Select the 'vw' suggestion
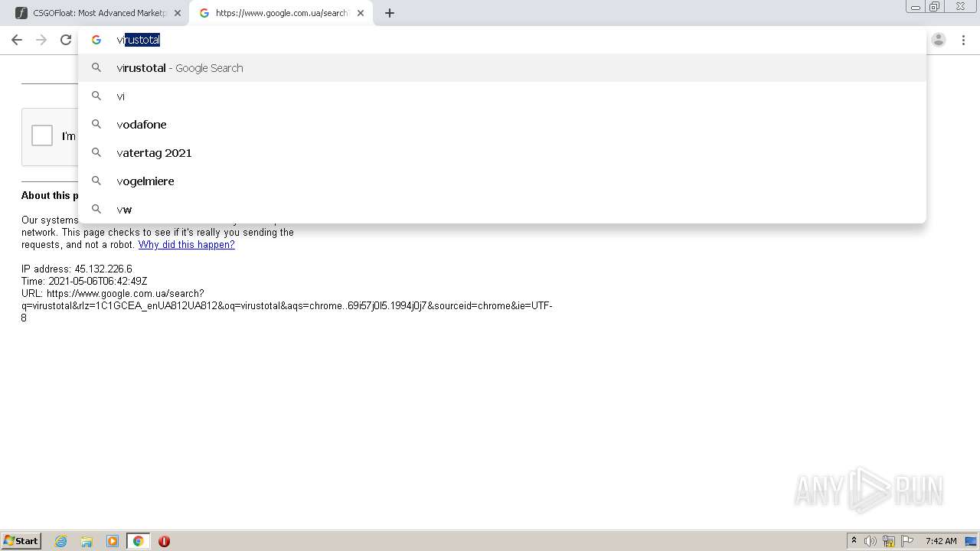 (x=502, y=210)
